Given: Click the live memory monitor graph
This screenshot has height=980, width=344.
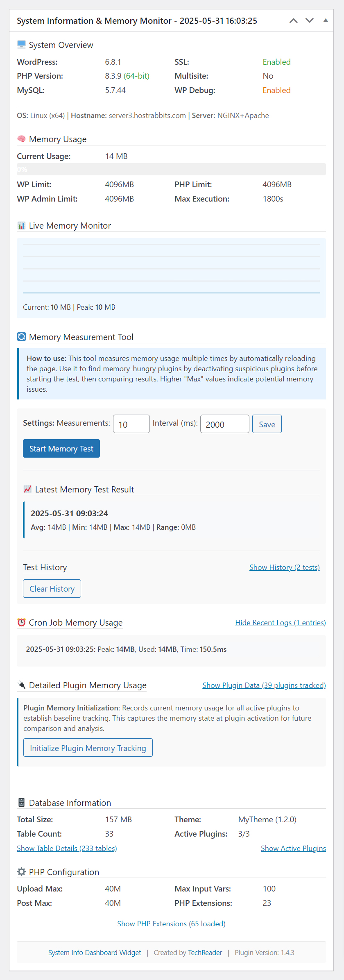Looking at the screenshot, I should pos(171,269).
